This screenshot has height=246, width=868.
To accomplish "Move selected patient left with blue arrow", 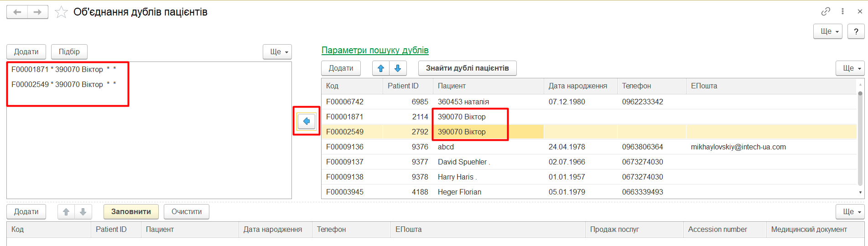I will click(x=307, y=121).
